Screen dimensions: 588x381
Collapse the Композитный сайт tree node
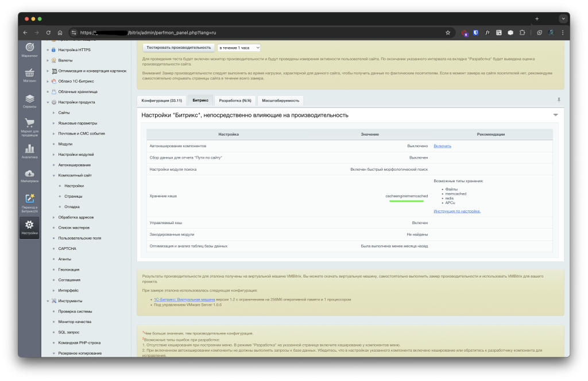(x=53, y=175)
